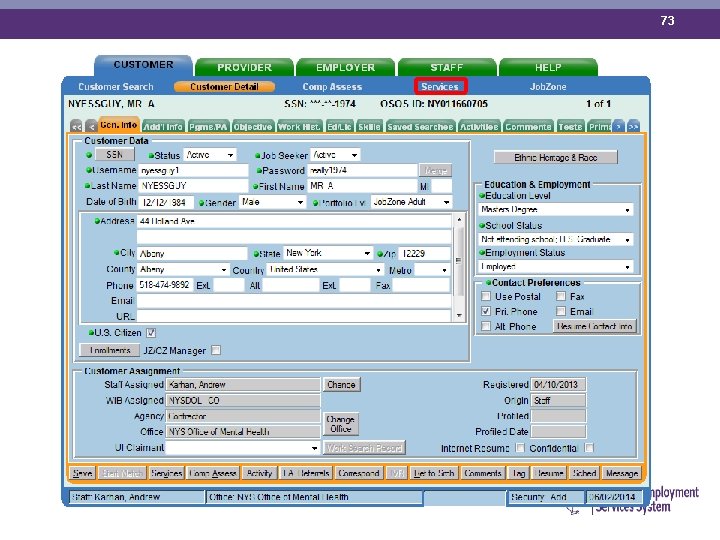Open the Job Seeker dropdown
This screenshot has width=720, height=540.
point(335,155)
